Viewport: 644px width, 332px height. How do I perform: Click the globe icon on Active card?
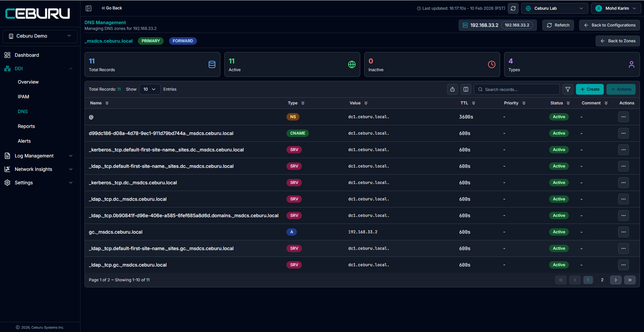[x=352, y=64]
